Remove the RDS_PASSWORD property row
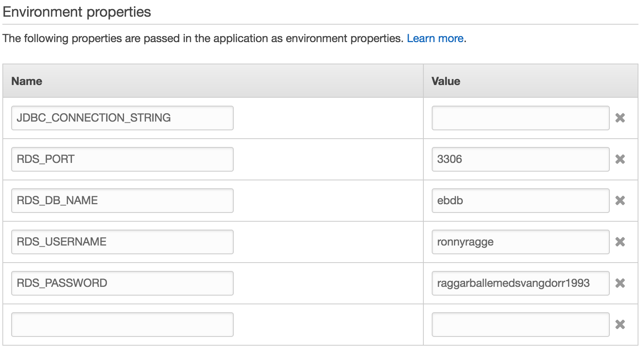Image resolution: width=644 pixels, height=352 pixels. [x=620, y=283]
